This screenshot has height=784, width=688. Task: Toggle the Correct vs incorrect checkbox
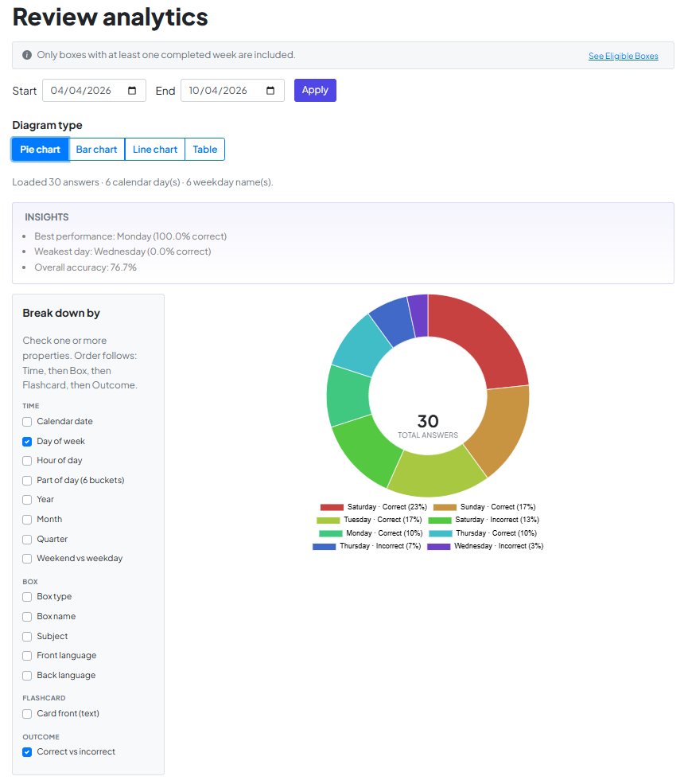click(27, 752)
